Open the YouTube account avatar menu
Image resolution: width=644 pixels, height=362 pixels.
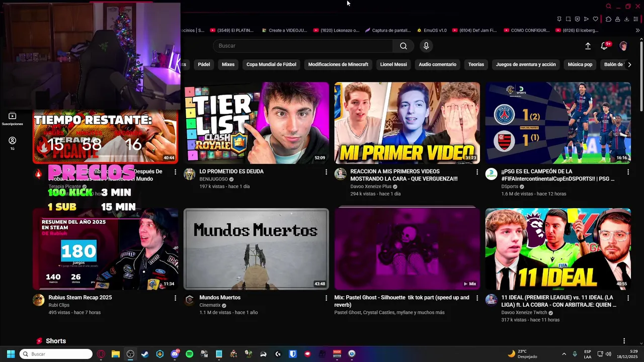pos(623,46)
